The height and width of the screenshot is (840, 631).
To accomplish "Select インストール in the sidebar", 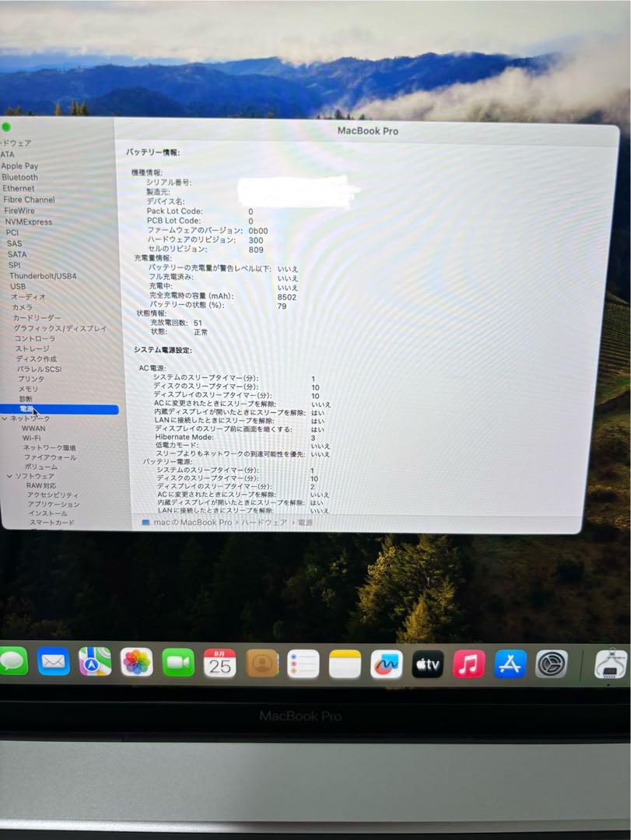I will [x=48, y=513].
